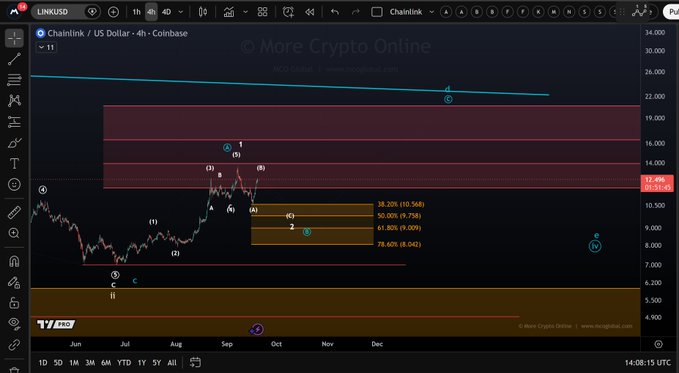679x373 pixels.
Task: Select the 4h interval
Action: [151, 12]
